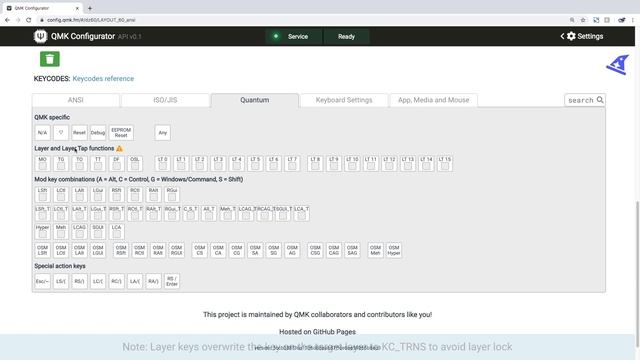Select the RC/) special action key

[116, 281]
